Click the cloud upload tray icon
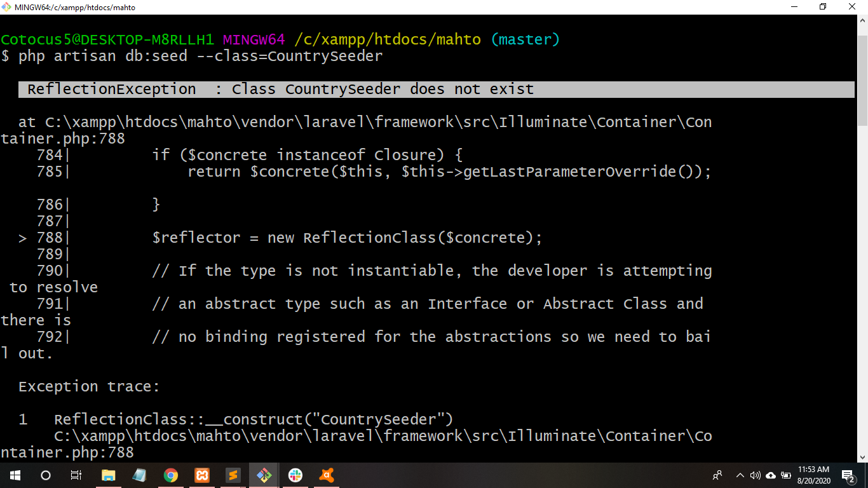This screenshot has width=868, height=488. point(771,475)
